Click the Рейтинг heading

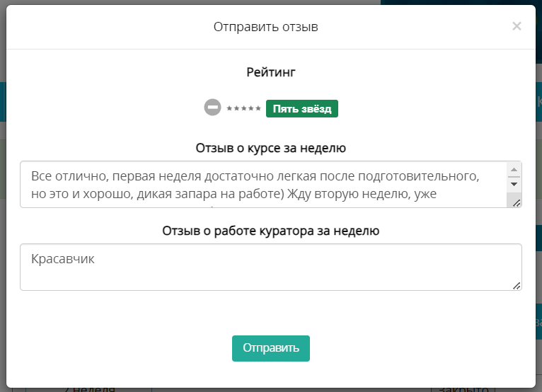click(271, 72)
